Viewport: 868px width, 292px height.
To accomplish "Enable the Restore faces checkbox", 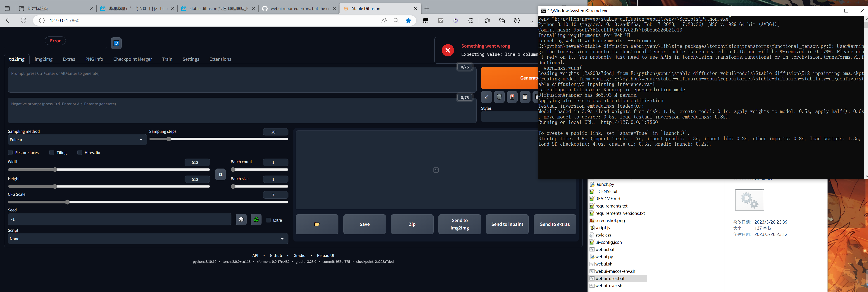I will 10,153.
